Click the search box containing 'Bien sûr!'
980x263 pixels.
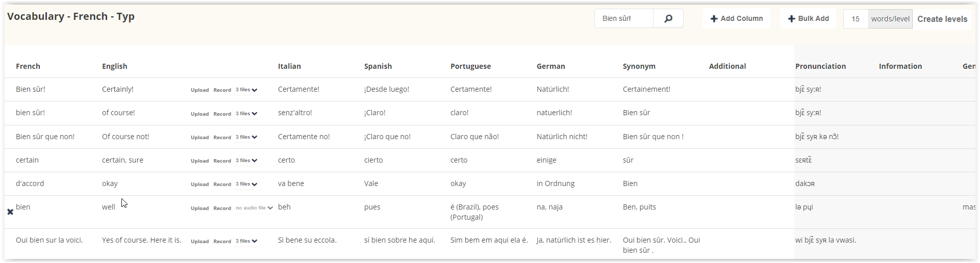(624, 18)
